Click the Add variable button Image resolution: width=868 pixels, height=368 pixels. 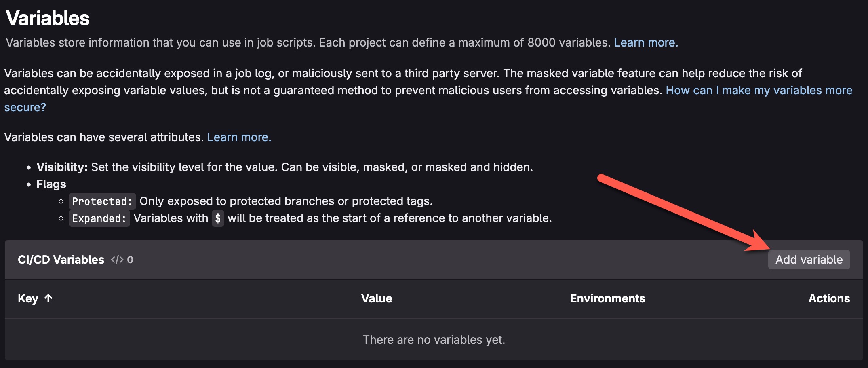tap(809, 260)
